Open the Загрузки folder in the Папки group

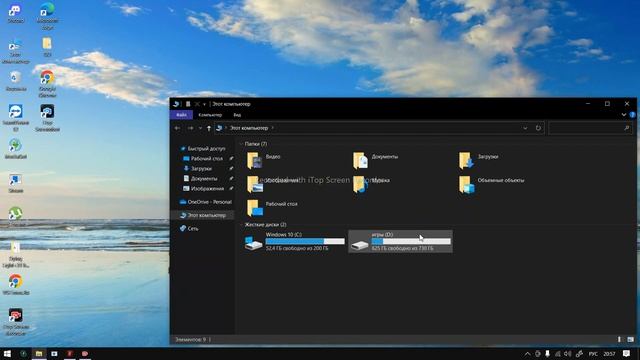point(478,160)
